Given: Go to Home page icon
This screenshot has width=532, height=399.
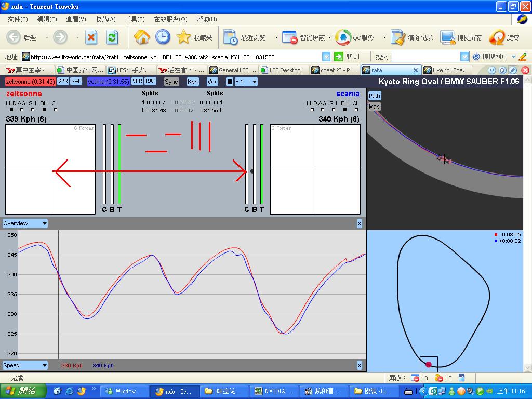Looking at the screenshot, I should point(142,37).
